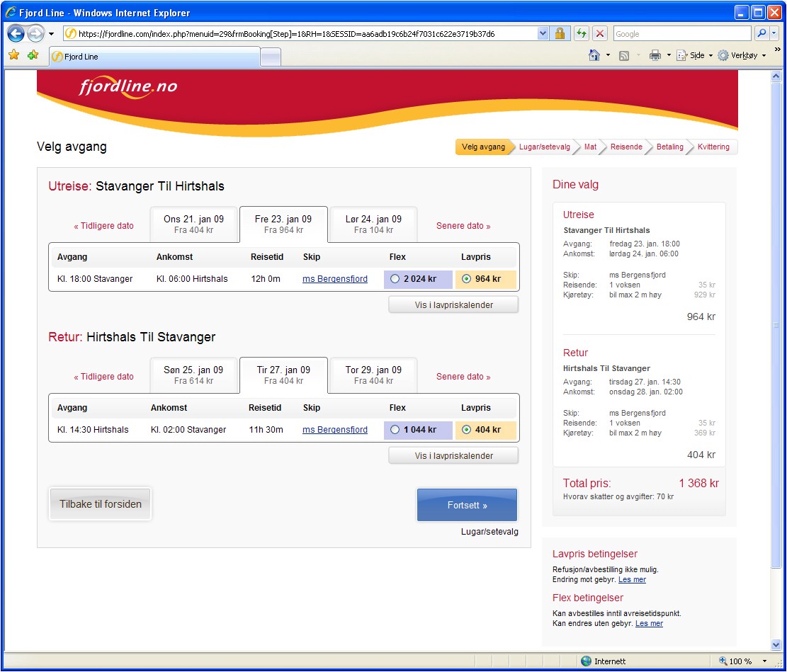The width and height of the screenshot is (787, 672).
Task: Click the search magnifier icon
Action: (761, 33)
